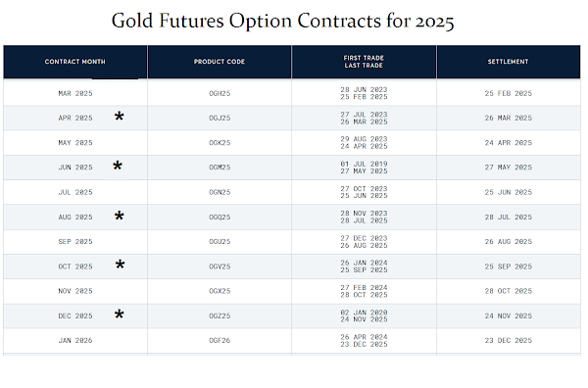Click settlement date 25 FEB 2025
This screenshot has height=388, width=588.
[x=508, y=93]
